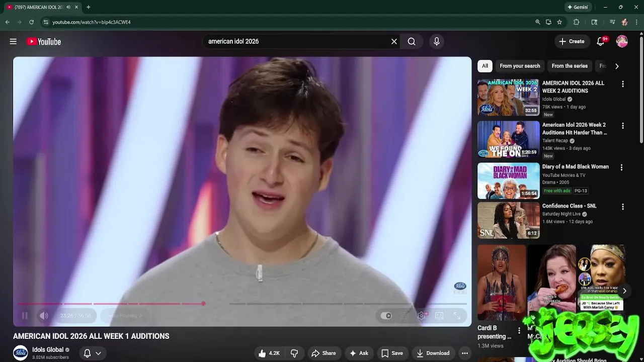Run search with magnifier button
This screenshot has width=644, height=362.
(412, 42)
